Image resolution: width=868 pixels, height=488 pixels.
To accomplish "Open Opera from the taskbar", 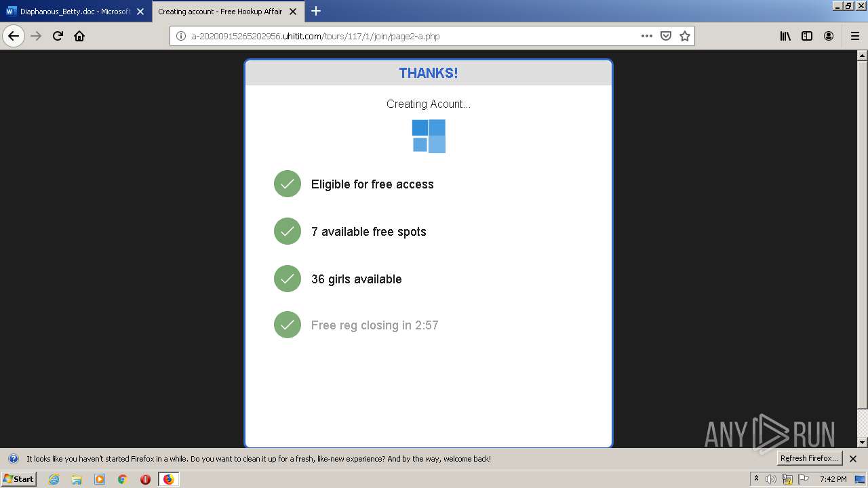I will pyautogui.click(x=145, y=479).
